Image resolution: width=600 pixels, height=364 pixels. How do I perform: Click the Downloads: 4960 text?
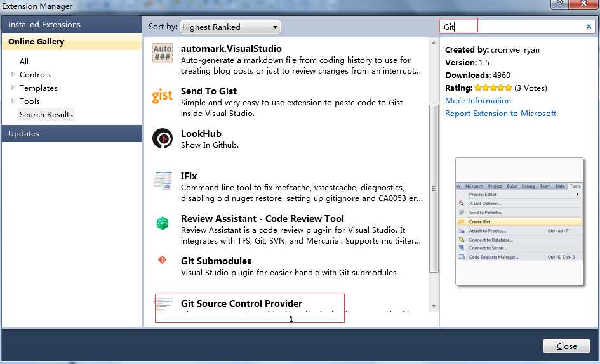coord(477,75)
